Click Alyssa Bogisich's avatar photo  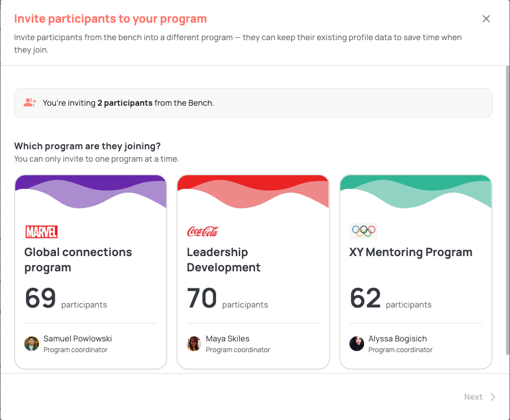(x=356, y=344)
